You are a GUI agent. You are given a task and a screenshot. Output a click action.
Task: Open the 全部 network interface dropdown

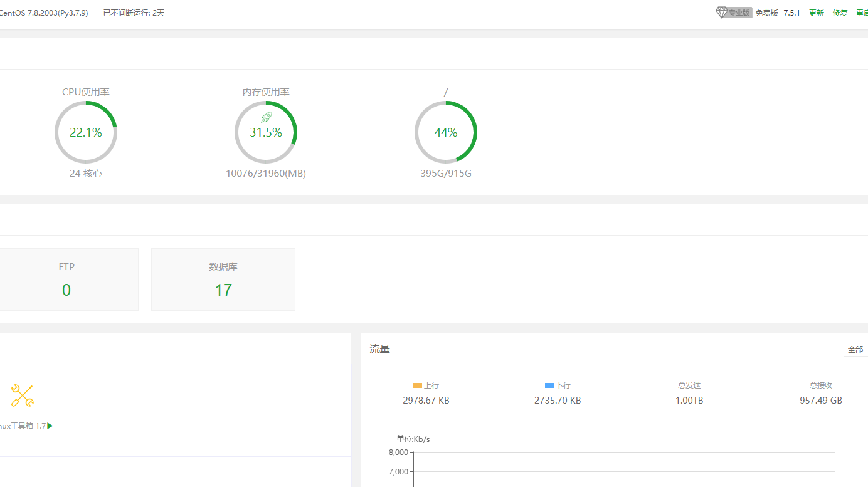pyautogui.click(x=855, y=349)
